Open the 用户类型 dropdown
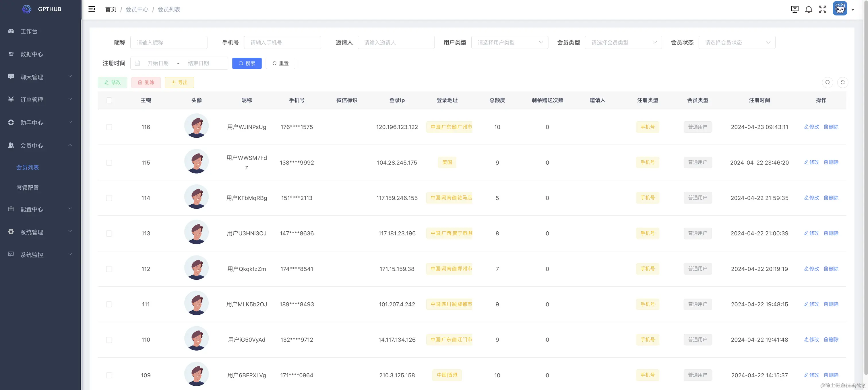 click(509, 43)
